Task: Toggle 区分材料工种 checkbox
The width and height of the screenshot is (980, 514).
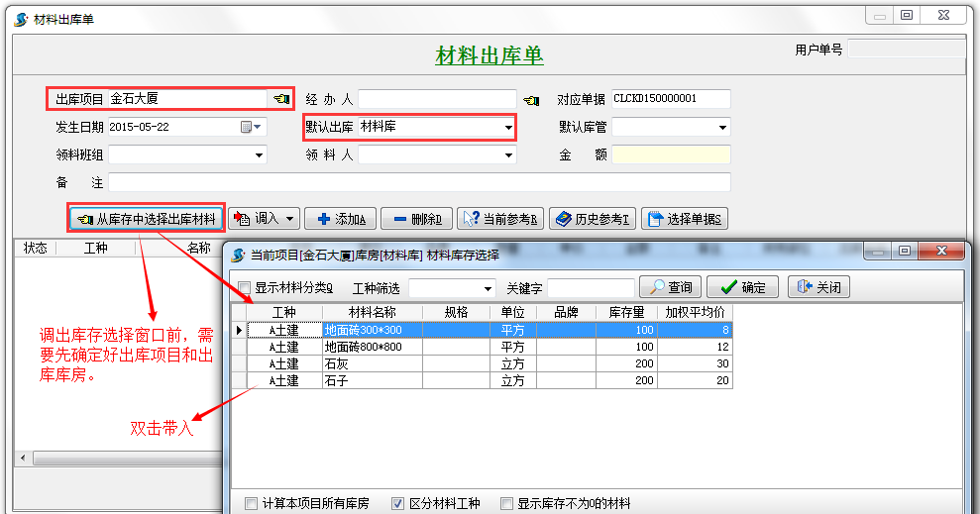Action: (397, 503)
